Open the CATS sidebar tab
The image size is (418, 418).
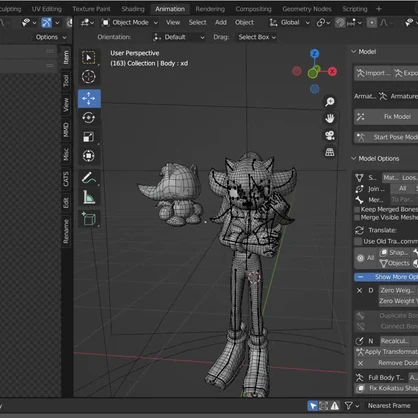point(66,179)
